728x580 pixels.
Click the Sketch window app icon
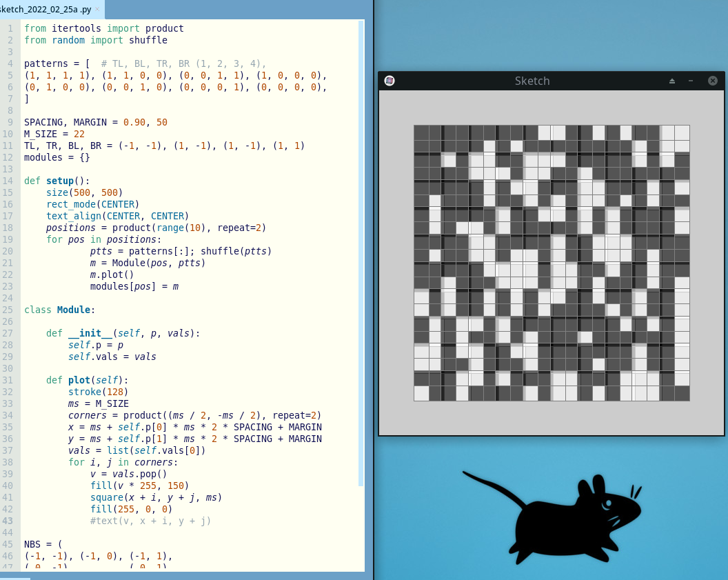pos(390,81)
